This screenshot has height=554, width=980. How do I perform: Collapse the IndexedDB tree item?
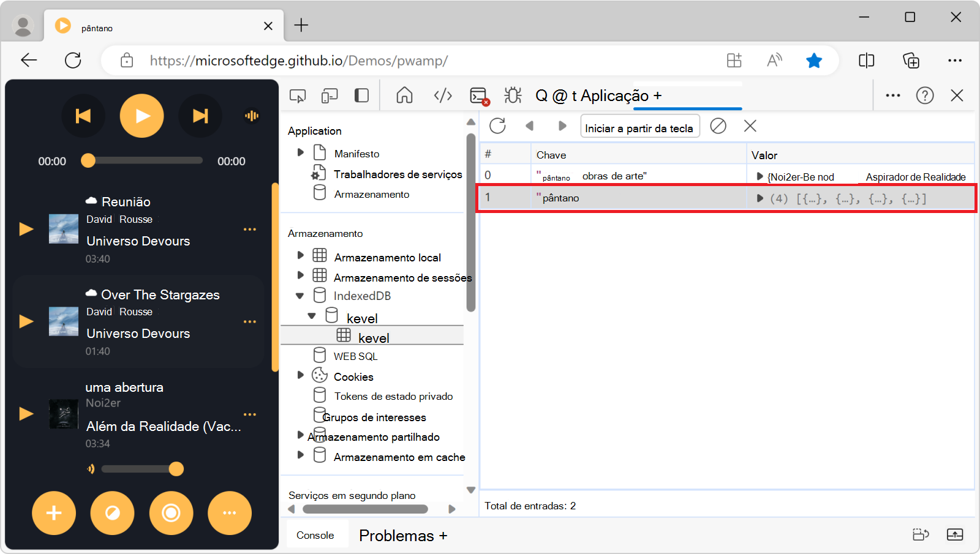pyautogui.click(x=300, y=295)
